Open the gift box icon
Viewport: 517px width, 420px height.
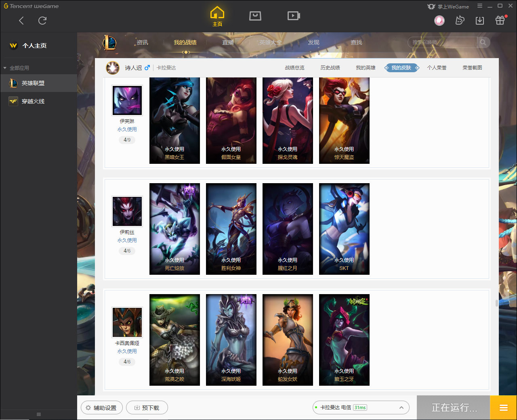click(x=500, y=20)
